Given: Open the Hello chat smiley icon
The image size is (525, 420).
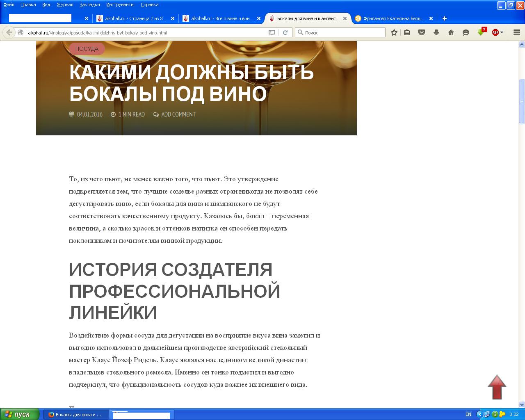Looking at the screenshot, I should (x=466, y=32).
